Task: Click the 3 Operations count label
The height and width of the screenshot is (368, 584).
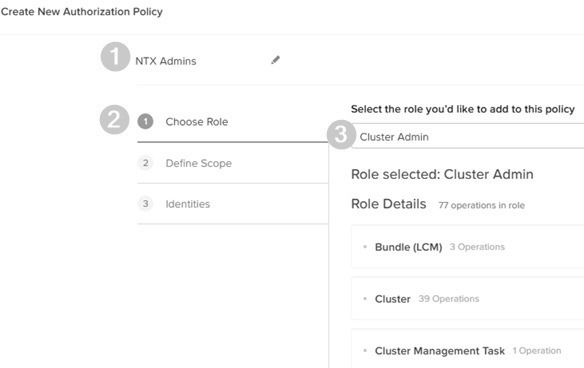Action: tap(477, 247)
